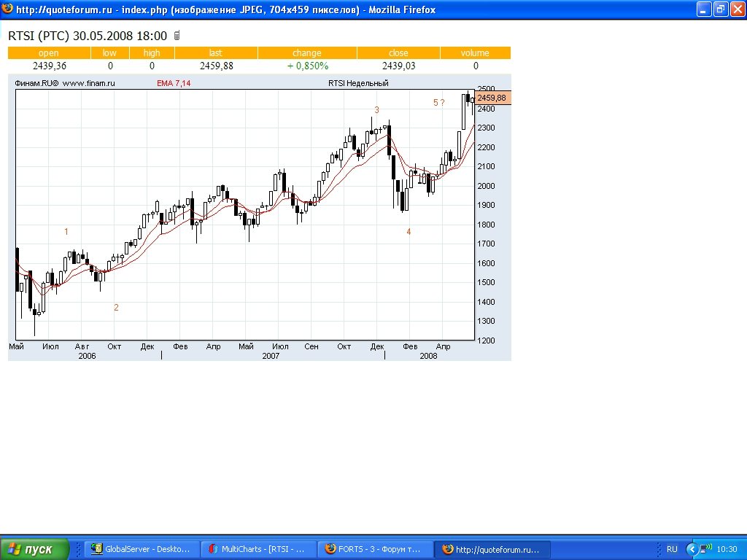Click the 'change' column header
Screen dimensions: 747x560
click(x=306, y=53)
